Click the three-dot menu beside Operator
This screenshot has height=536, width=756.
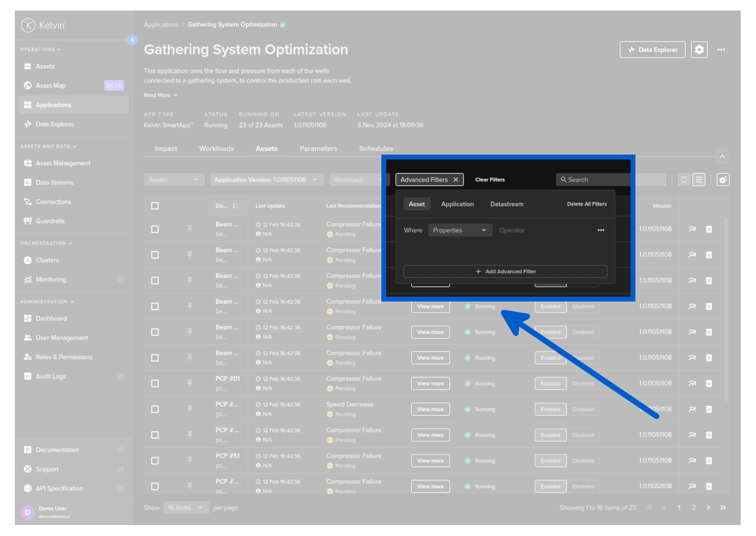click(600, 230)
